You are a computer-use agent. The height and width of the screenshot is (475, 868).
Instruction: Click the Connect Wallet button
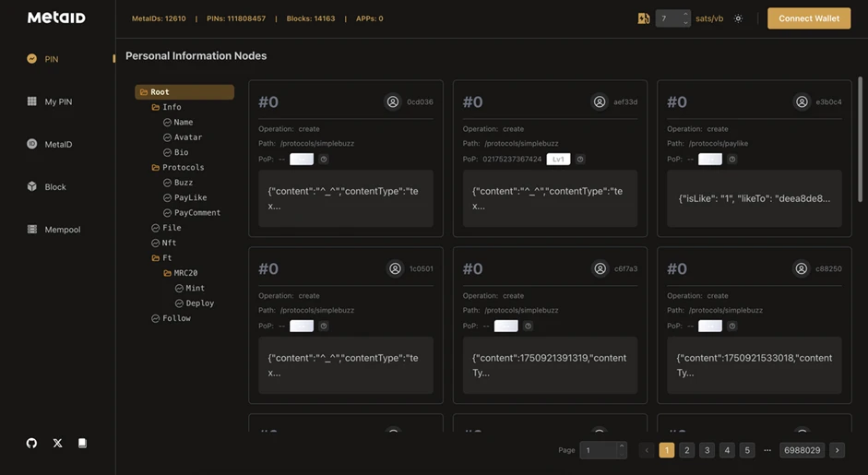coord(808,18)
